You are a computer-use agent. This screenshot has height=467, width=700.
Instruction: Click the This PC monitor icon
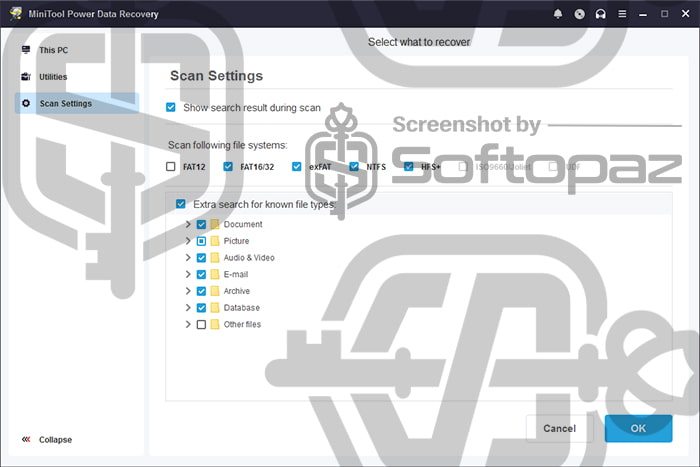click(x=26, y=50)
